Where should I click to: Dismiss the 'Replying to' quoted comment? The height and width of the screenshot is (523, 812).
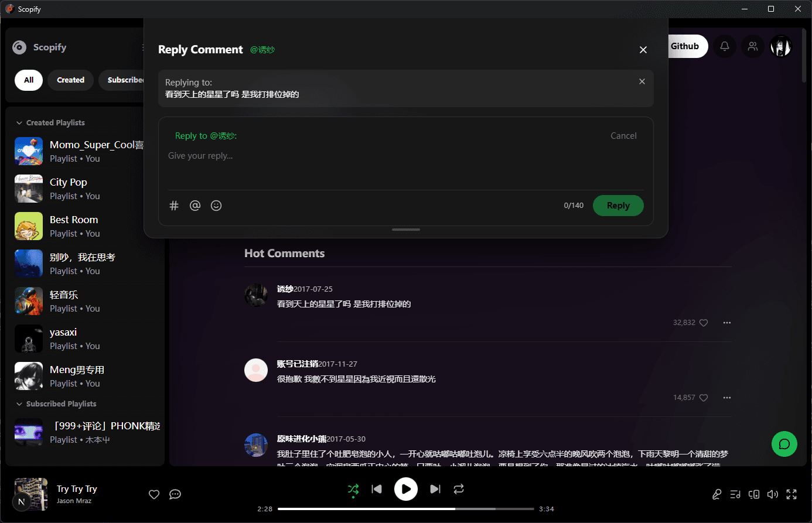[642, 81]
